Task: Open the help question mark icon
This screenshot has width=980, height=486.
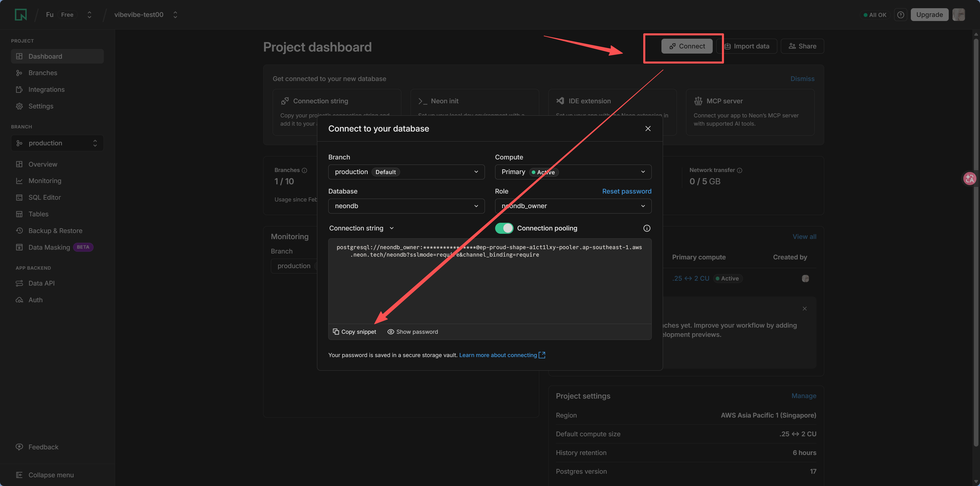Action: coord(900,14)
